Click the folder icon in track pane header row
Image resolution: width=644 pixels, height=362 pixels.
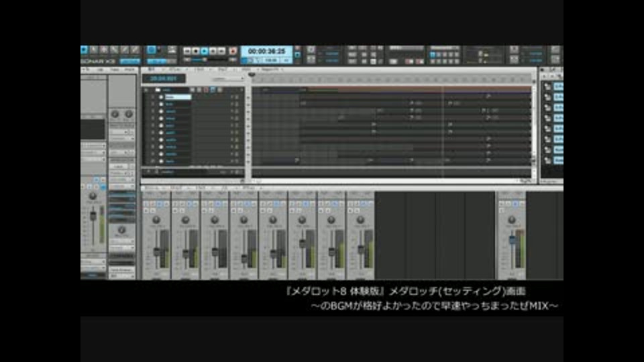[x=157, y=90]
